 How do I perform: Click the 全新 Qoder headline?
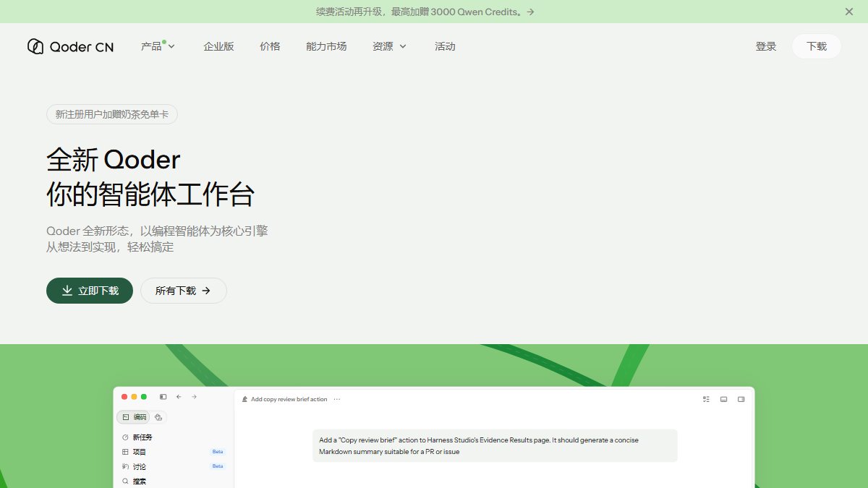pos(114,159)
